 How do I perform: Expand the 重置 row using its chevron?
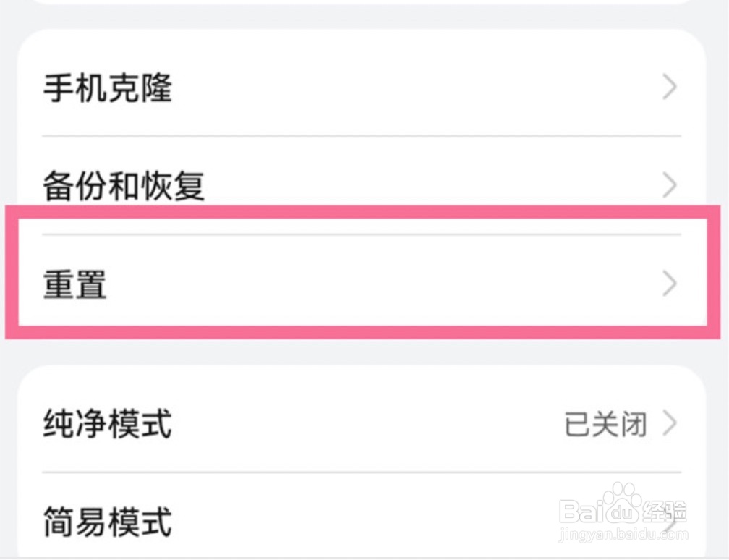click(670, 284)
